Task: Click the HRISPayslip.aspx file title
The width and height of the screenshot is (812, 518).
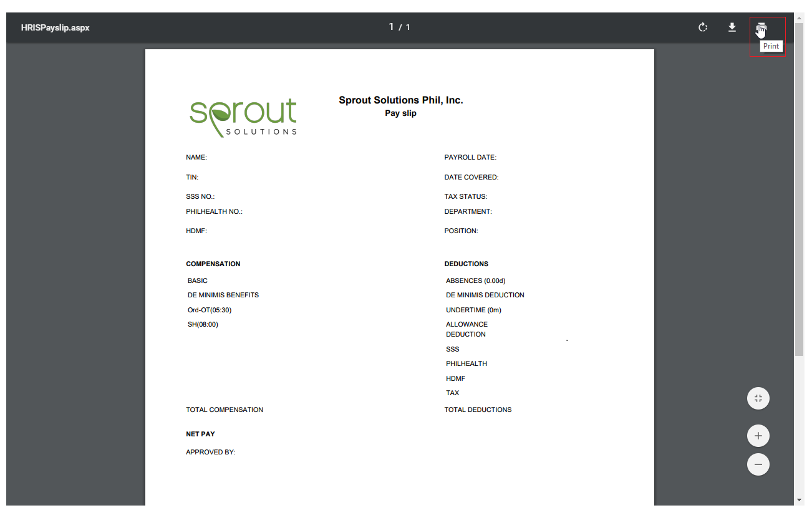Action: (56, 27)
